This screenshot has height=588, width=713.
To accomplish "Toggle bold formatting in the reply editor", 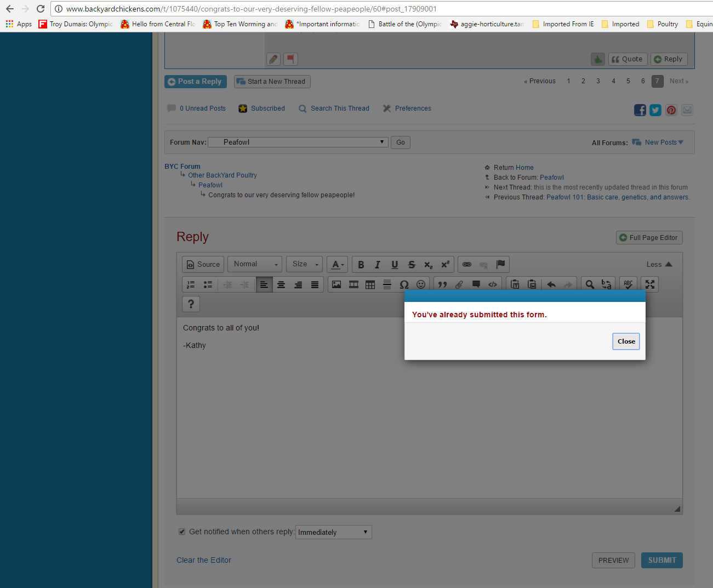I will 361,265.
